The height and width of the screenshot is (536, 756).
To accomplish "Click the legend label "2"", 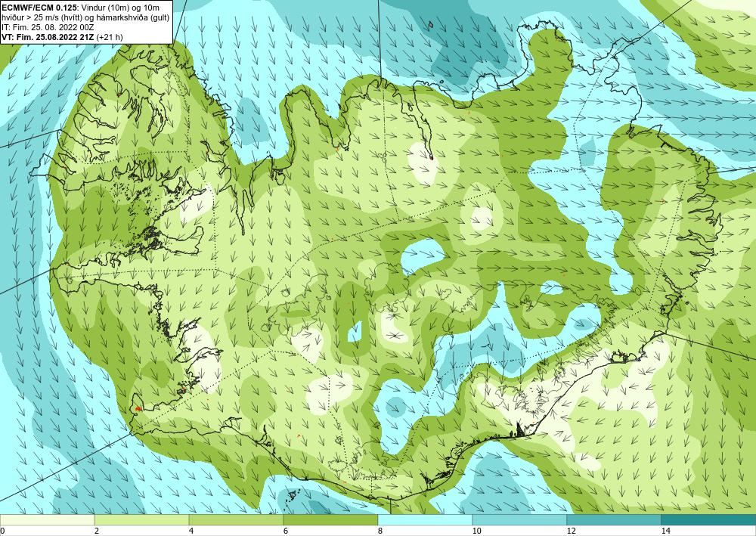I will [97, 531].
